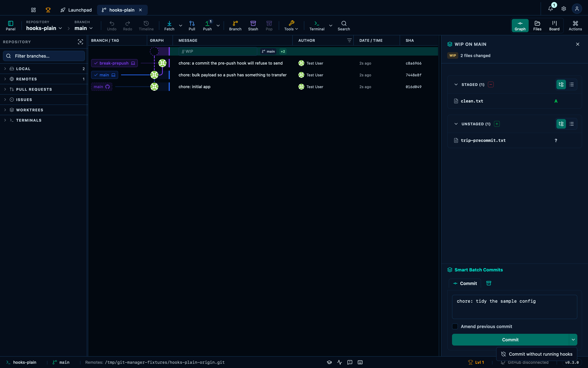Switch to Files view
This screenshot has height=368, width=588.
click(537, 26)
